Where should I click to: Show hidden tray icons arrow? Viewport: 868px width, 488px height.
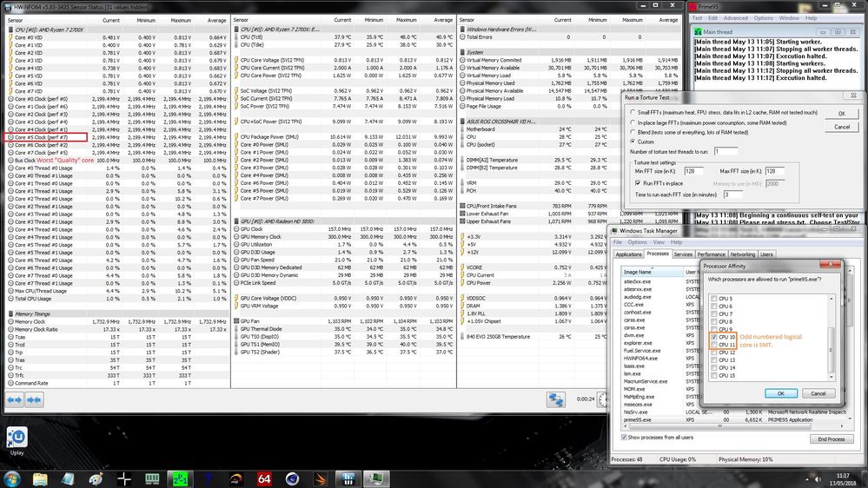coord(806,479)
